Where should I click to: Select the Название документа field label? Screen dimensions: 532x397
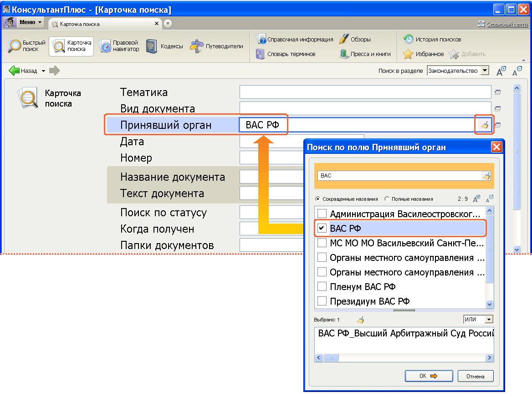(173, 177)
